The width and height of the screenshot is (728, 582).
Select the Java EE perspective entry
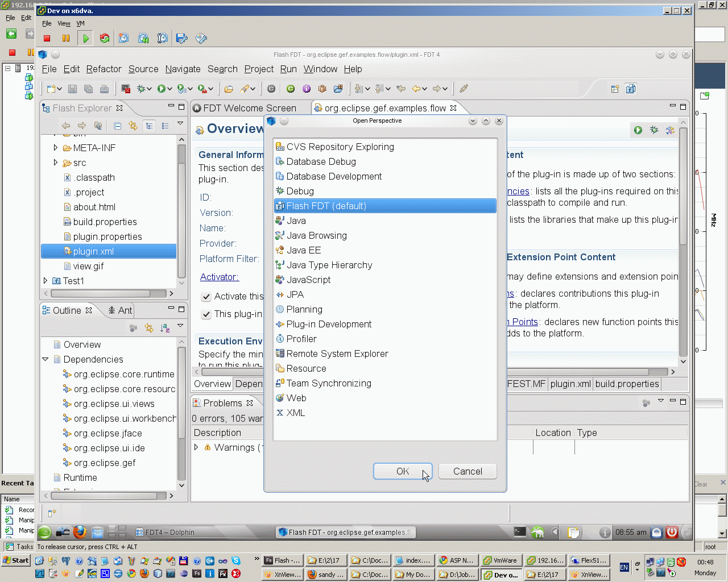[304, 250]
